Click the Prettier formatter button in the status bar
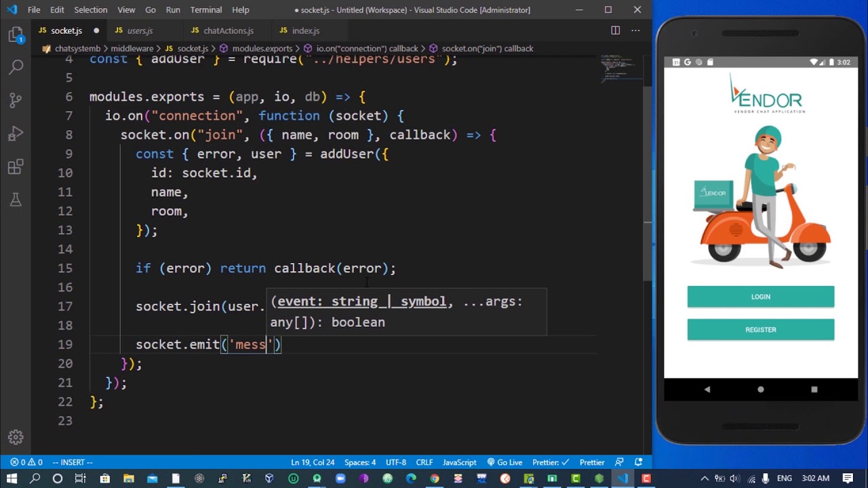868x488 pixels. point(592,462)
